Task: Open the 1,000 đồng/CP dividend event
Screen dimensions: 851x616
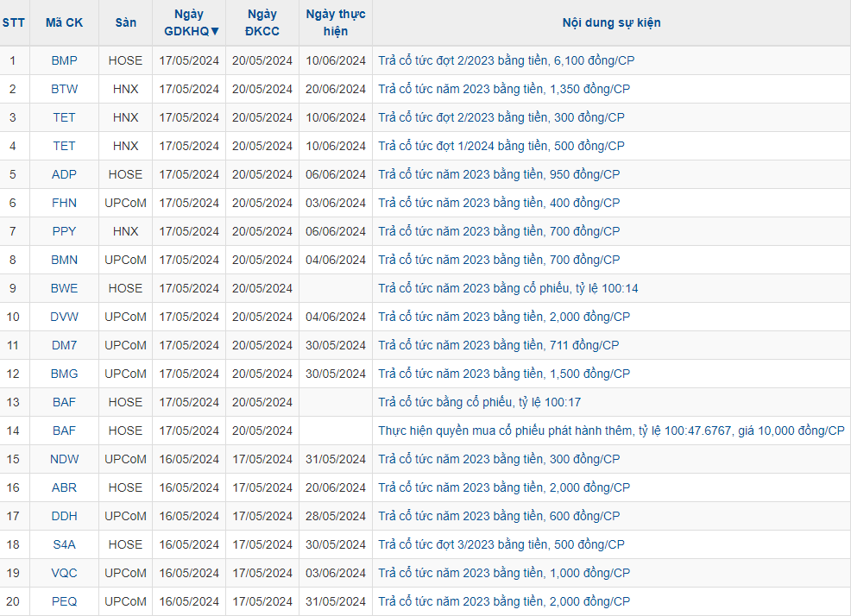Action: tap(504, 573)
